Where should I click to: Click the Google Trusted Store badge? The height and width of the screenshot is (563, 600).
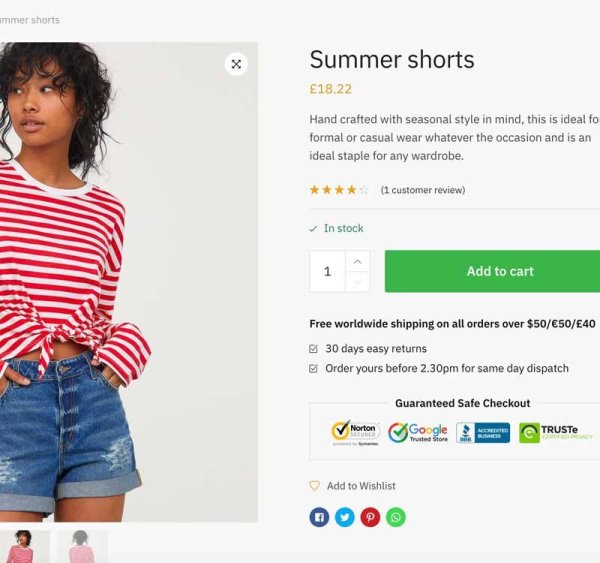(418, 433)
